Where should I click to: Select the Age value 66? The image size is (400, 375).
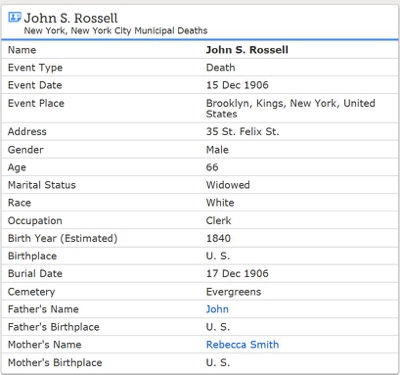[x=212, y=167]
